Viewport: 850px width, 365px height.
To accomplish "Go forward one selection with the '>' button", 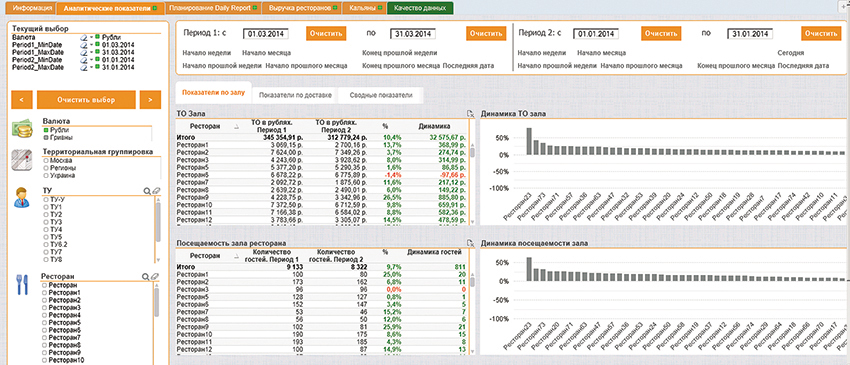I will (x=150, y=100).
